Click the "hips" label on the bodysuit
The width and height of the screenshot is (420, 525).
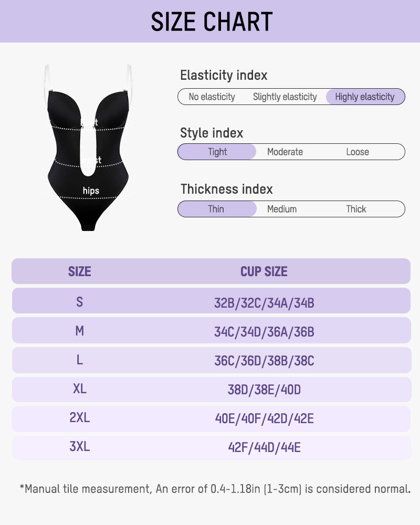pos(91,191)
